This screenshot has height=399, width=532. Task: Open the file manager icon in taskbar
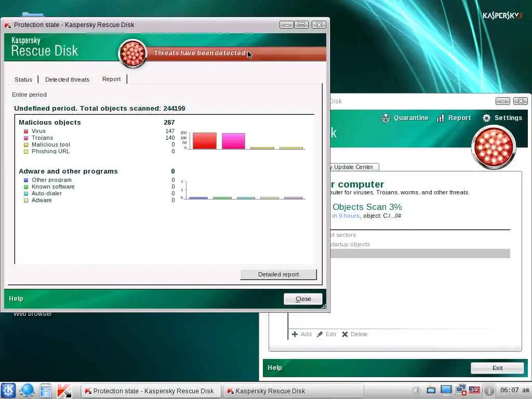point(45,391)
